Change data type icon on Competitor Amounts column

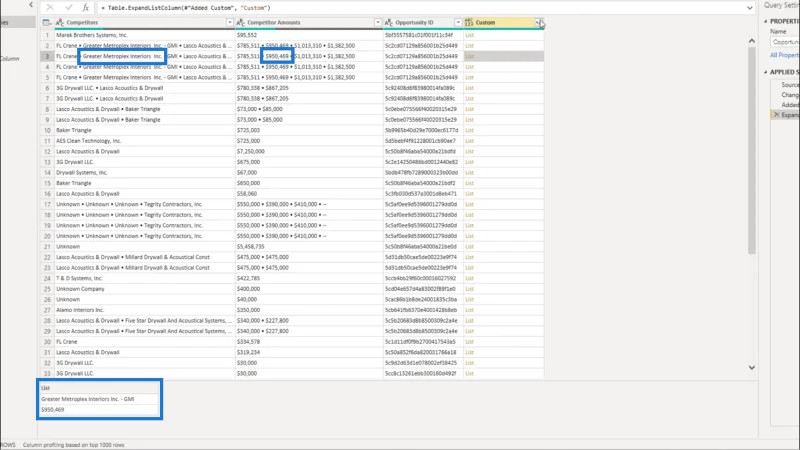pos(240,22)
